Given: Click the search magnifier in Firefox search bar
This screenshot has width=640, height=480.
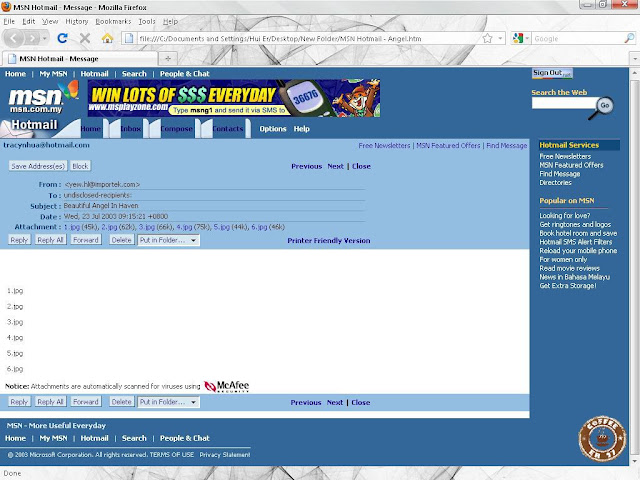Looking at the screenshot, I should [629, 38].
